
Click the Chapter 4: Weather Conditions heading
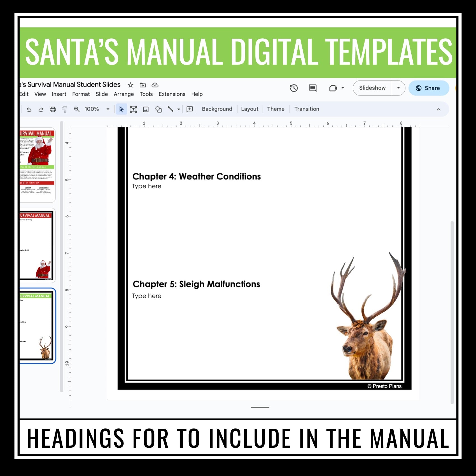tap(197, 176)
